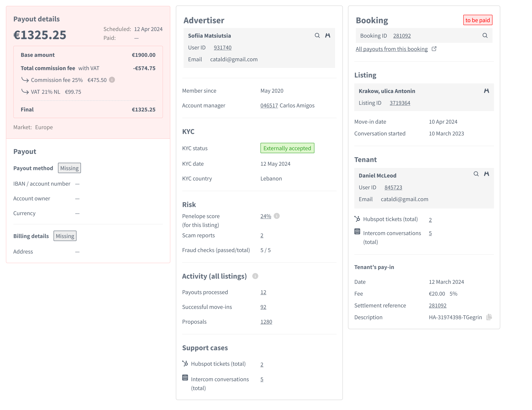Copy the pay-in description HA-31974398-TGegrin
This screenshot has height=410, width=532.
tap(489, 317)
